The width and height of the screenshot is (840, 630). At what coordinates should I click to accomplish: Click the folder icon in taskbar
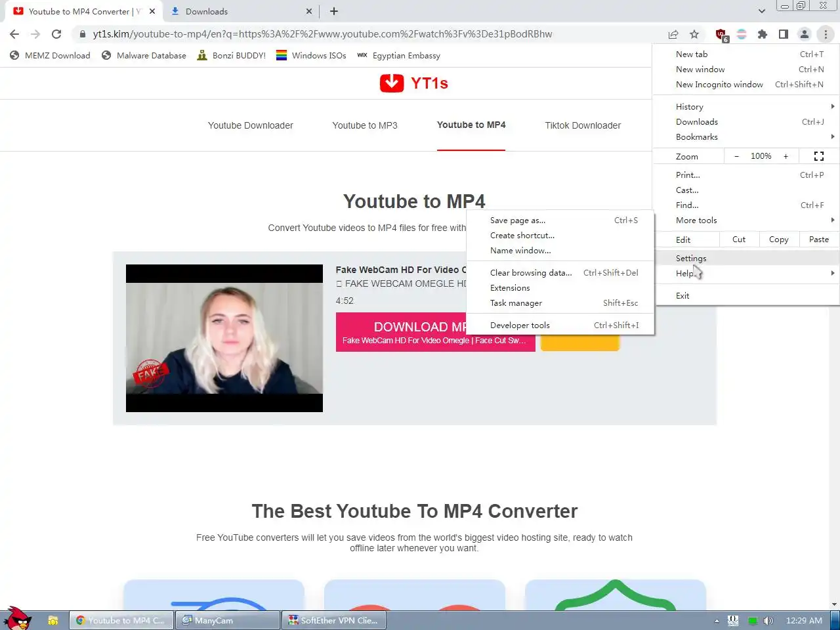[x=53, y=620]
